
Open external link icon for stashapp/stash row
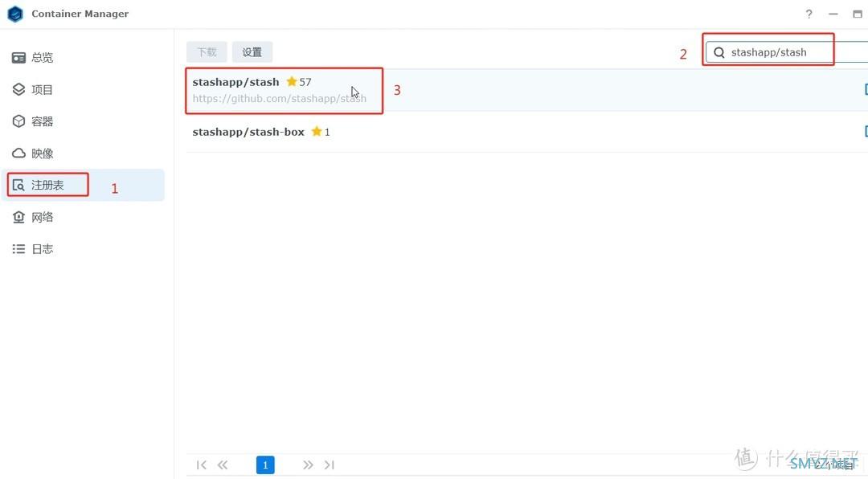coord(866,89)
